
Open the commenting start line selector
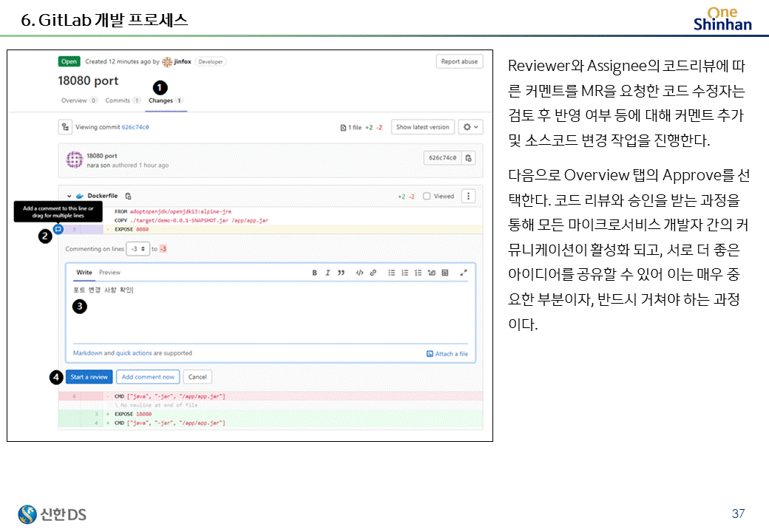coord(138,249)
